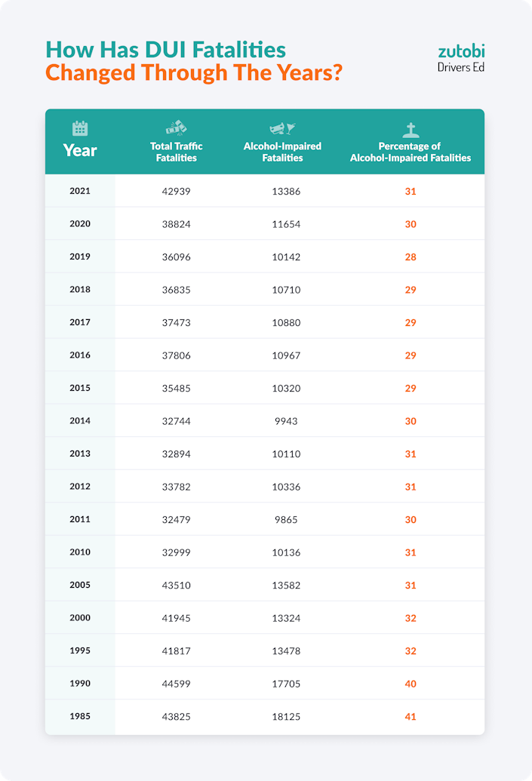Click the orange 40 percentage value
The image size is (532, 781).
[x=410, y=684]
